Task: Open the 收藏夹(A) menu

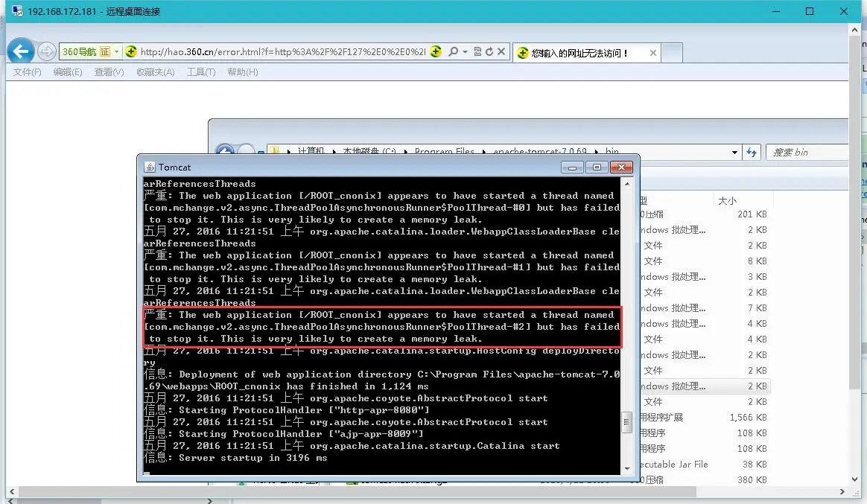Action: pyautogui.click(x=156, y=72)
